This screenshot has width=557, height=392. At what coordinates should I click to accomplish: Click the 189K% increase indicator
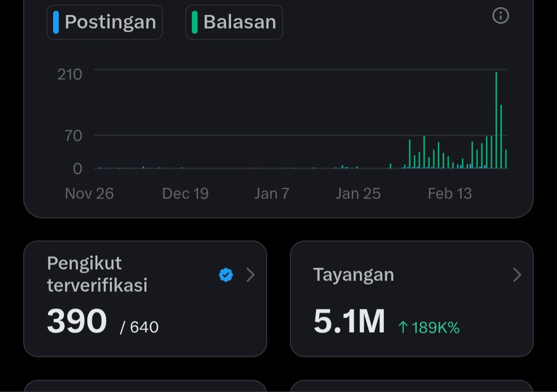pyautogui.click(x=429, y=328)
